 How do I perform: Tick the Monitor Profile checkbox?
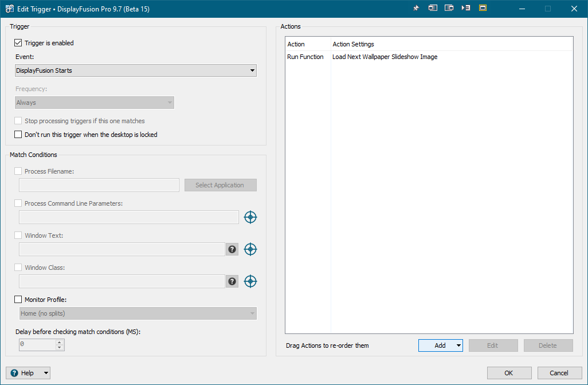coord(18,300)
